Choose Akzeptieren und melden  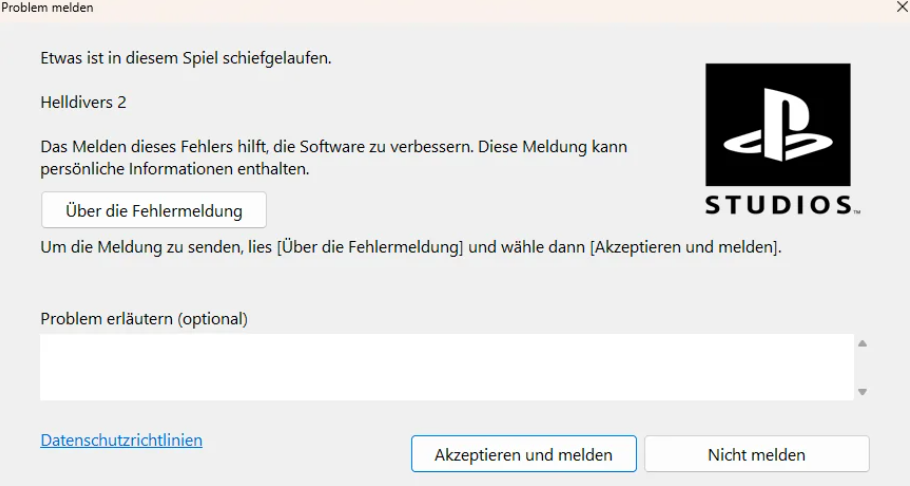pos(523,454)
